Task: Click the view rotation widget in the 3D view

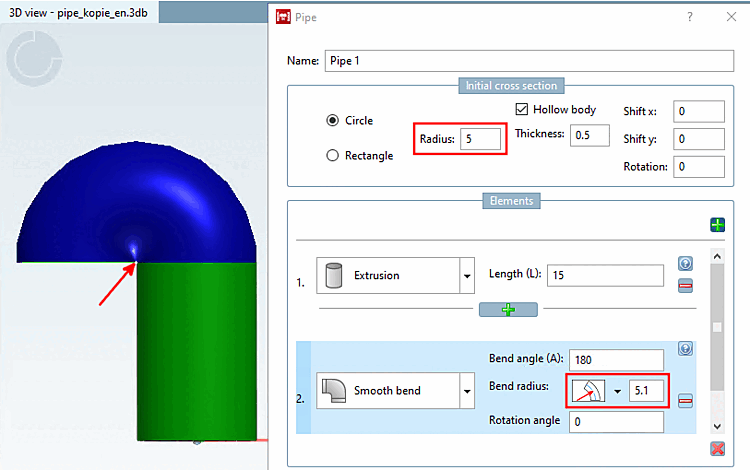Action: point(34,58)
